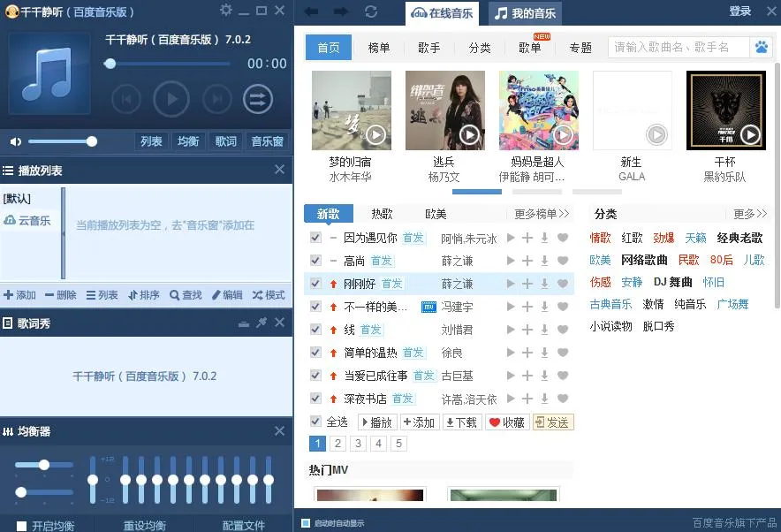Toggle 启动时自动显示 checkbox
The height and width of the screenshot is (532, 781).
pyautogui.click(x=306, y=522)
